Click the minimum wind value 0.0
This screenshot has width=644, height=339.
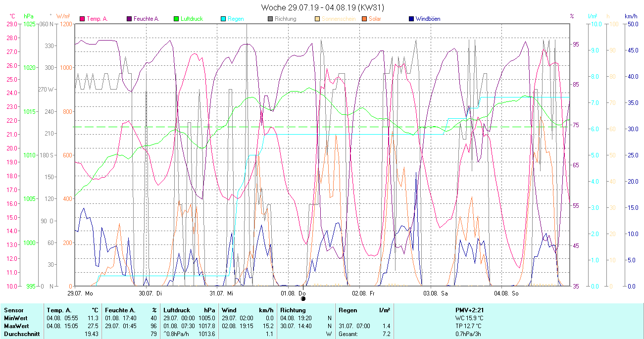[x=269, y=318]
